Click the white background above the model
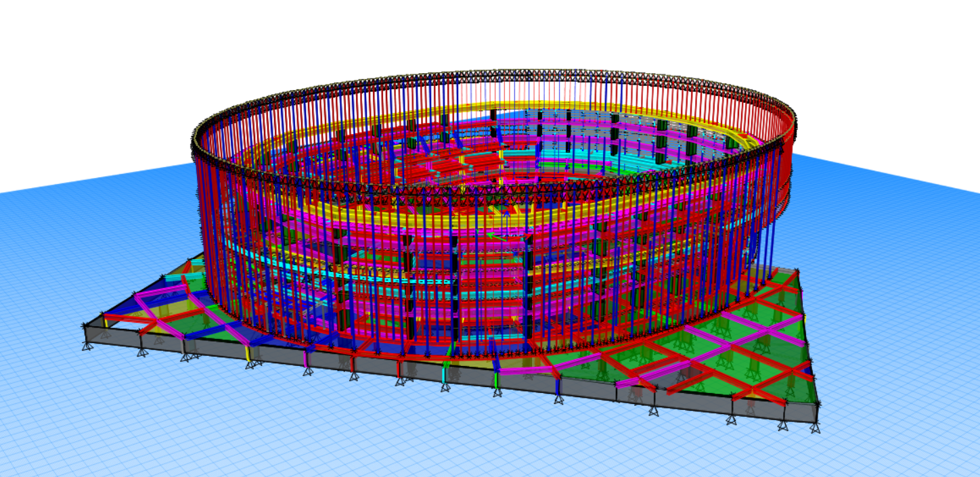Screen dimensions: 980x477 click(x=474, y=34)
